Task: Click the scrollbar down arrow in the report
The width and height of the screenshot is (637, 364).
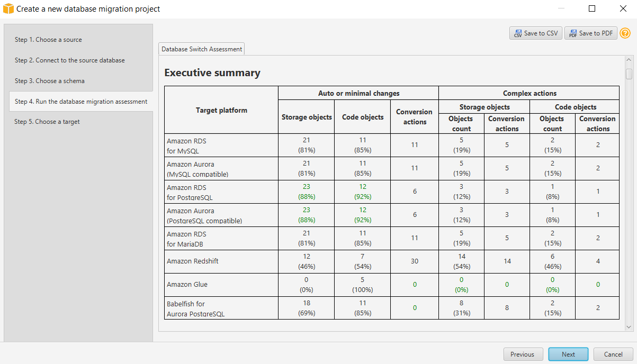Action: tap(629, 327)
